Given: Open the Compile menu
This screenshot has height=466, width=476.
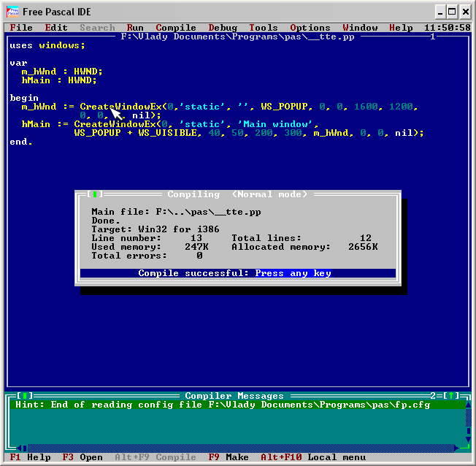Looking at the screenshot, I should [x=176, y=28].
